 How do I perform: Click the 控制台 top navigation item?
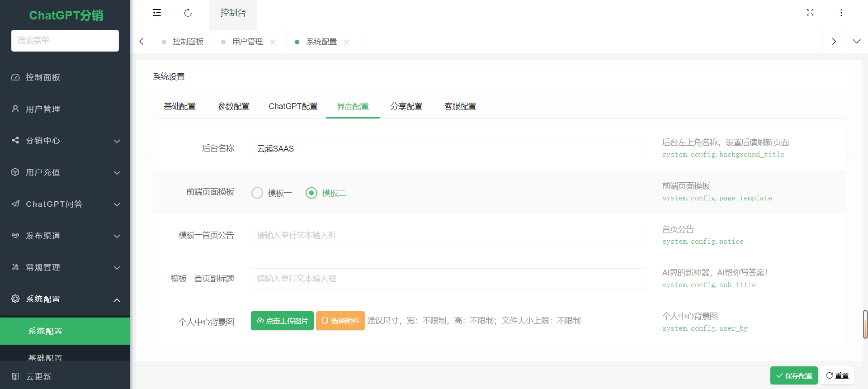tap(233, 13)
